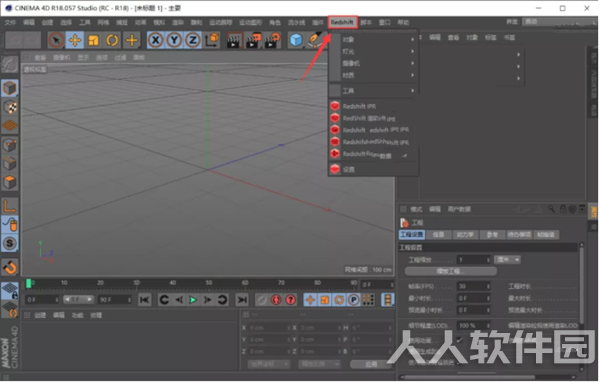The height and width of the screenshot is (382, 600).
Task: Click the keyframe help question-mark icon
Action: [291, 300]
